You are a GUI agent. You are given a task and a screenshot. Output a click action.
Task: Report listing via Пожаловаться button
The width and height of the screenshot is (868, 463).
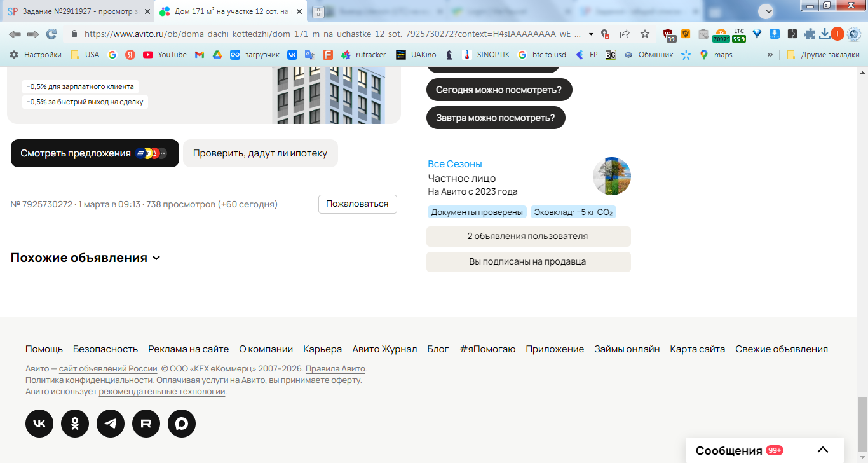click(357, 204)
